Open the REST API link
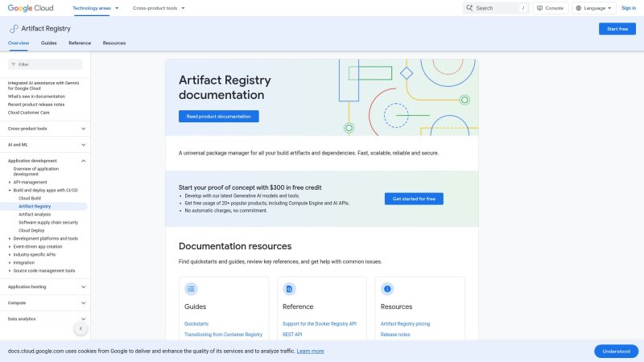644x362 pixels. [292, 335]
